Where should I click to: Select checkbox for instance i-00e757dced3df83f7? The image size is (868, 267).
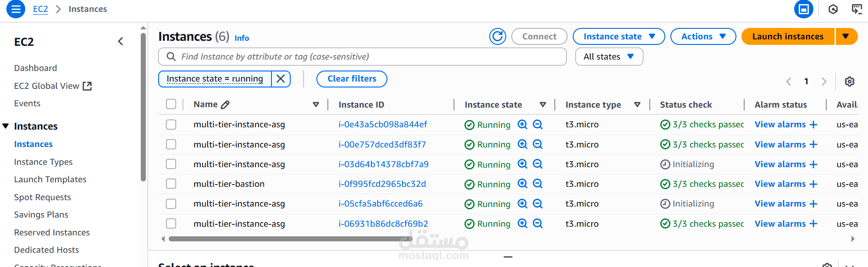[171, 144]
